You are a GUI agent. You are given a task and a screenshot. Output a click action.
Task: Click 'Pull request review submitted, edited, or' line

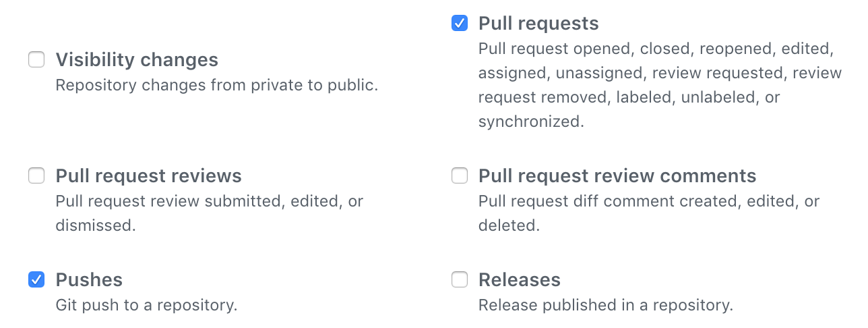tap(210, 202)
